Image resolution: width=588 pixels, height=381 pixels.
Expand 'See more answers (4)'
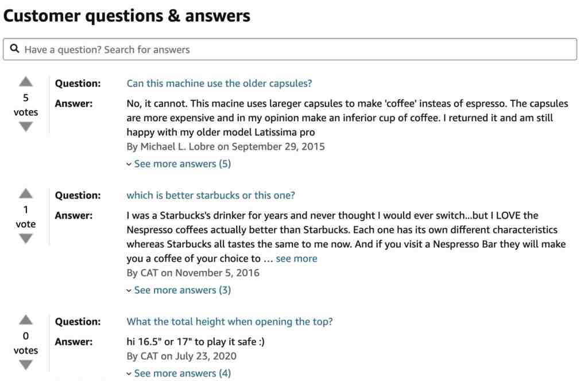(x=179, y=373)
